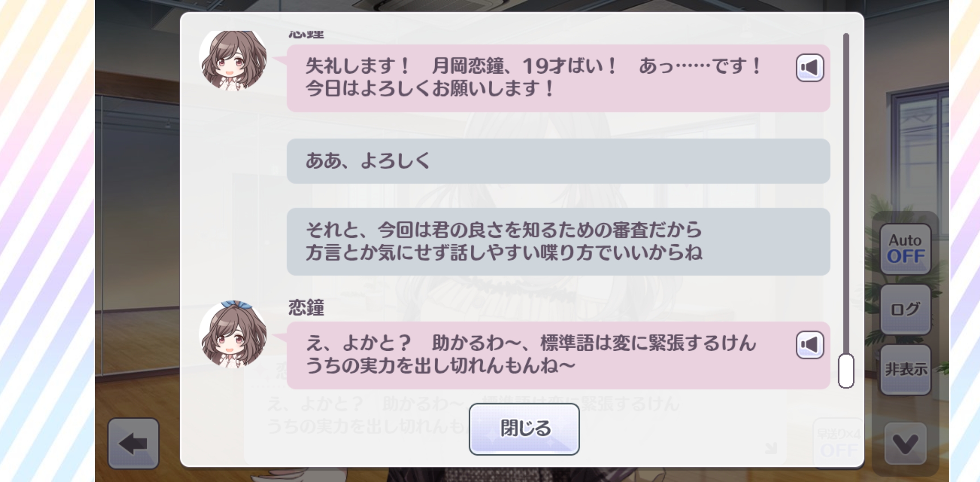The image size is (980, 482).
Task: Click the log scrollbar thumb
Action: point(846,371)
